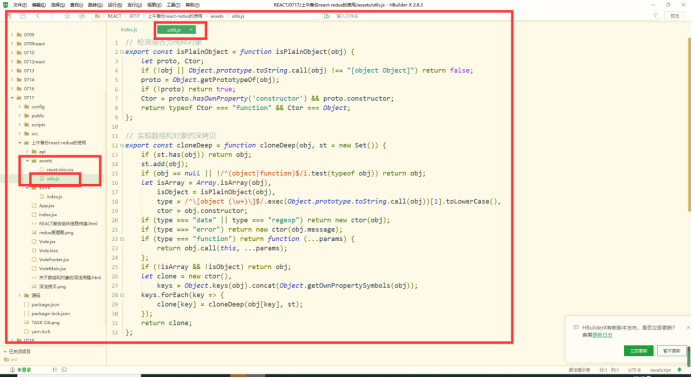The image size is (692, 378).
Task: Fold the cloneDeep function at line 12
Action: pos(122,146)
